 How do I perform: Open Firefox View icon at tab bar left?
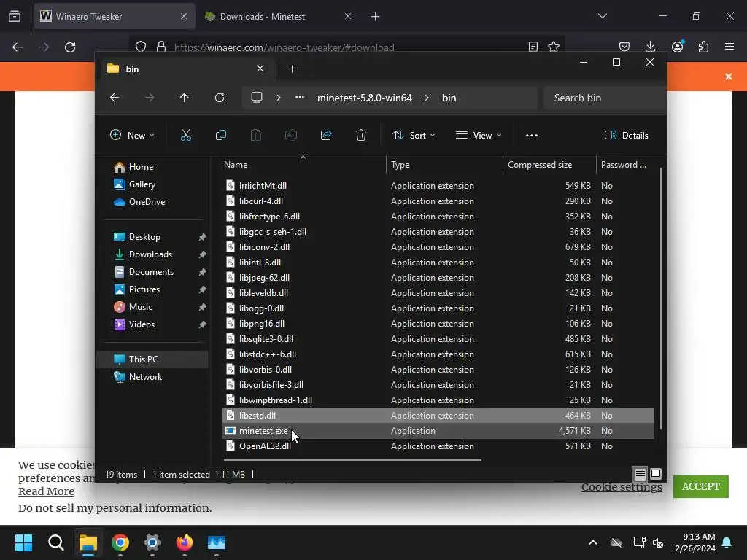tap(15, 17)
